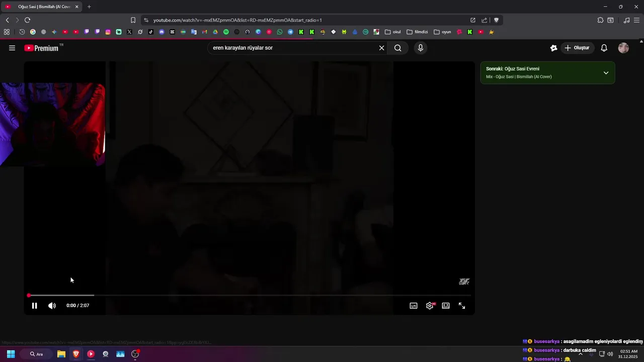Viewport: 644px width, 362px height.
Task: Expand the Sonraki mix playlist panel
Action: click(606, 73)
